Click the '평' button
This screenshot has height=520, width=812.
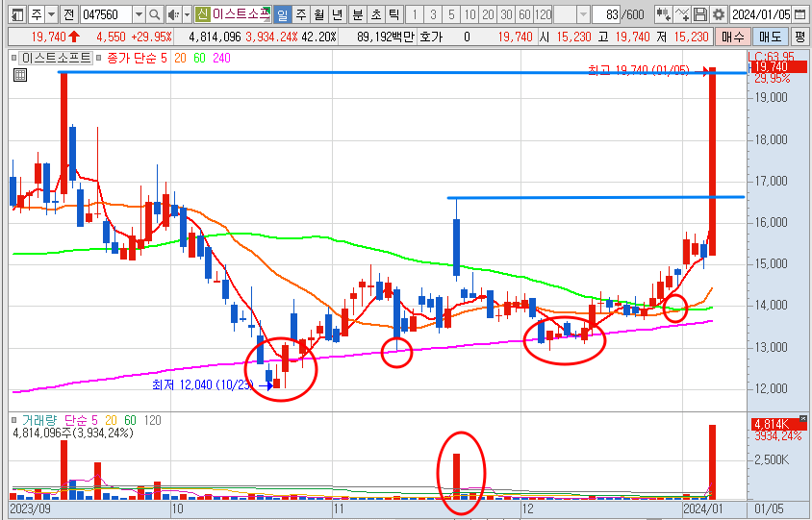pyautogui.click(x=800, y=37)
